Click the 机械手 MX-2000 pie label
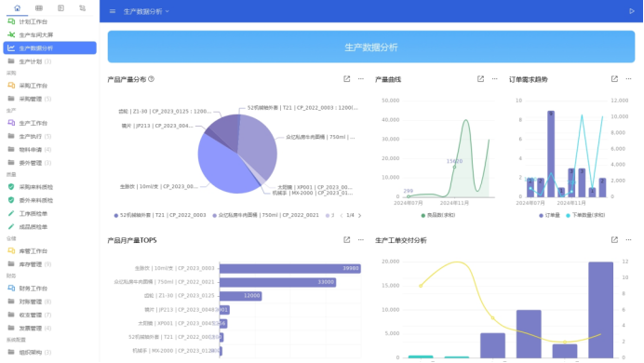 (313, 193)
